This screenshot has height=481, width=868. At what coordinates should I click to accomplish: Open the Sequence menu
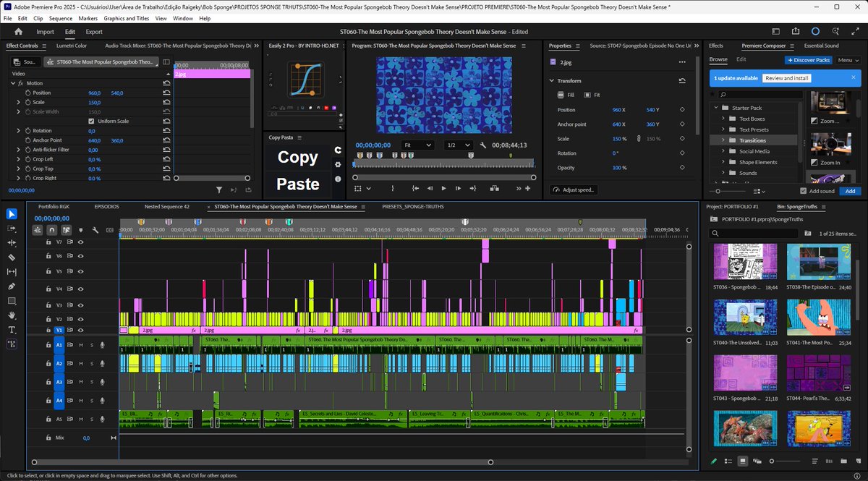[61, 18]
